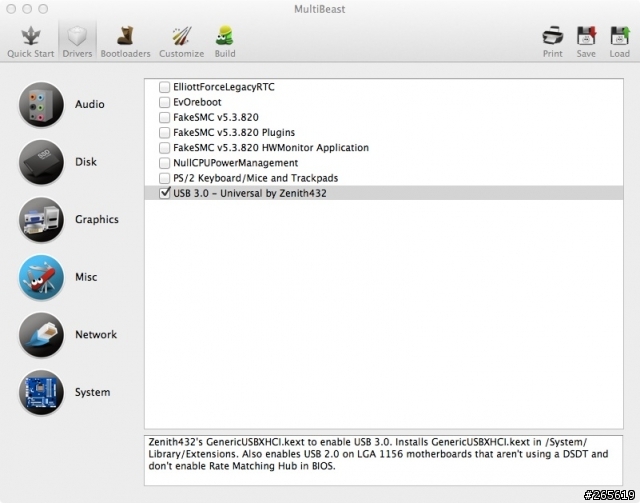Tick the NullCPUPowerManagement checkbox
This screenshot has height=503, width=640.
point(164,163)
